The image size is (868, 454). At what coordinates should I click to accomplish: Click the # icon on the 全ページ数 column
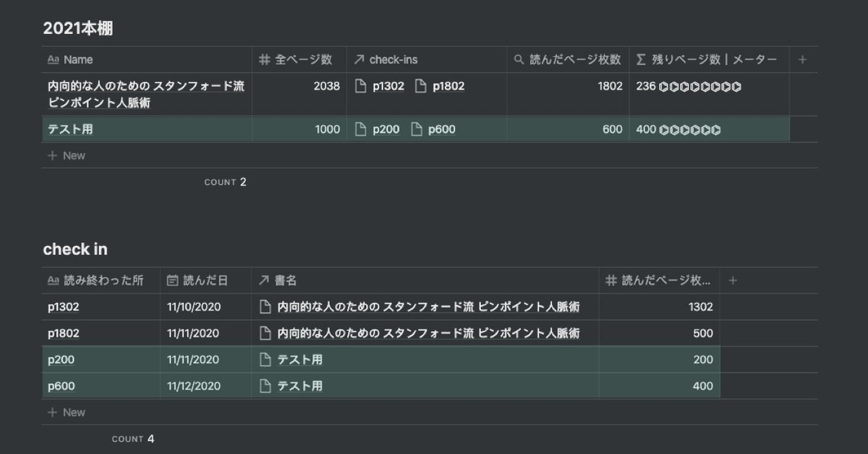click(263, 59)
